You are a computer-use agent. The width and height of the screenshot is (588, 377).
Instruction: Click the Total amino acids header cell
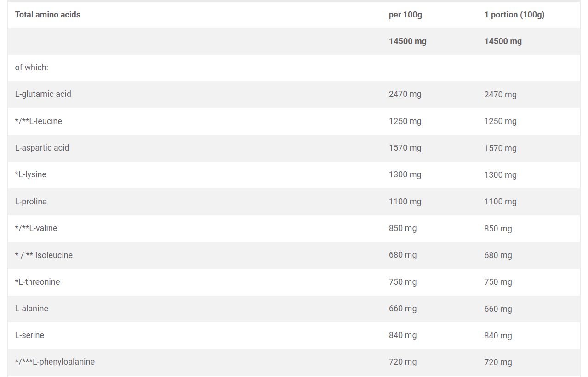coord(47,15)
